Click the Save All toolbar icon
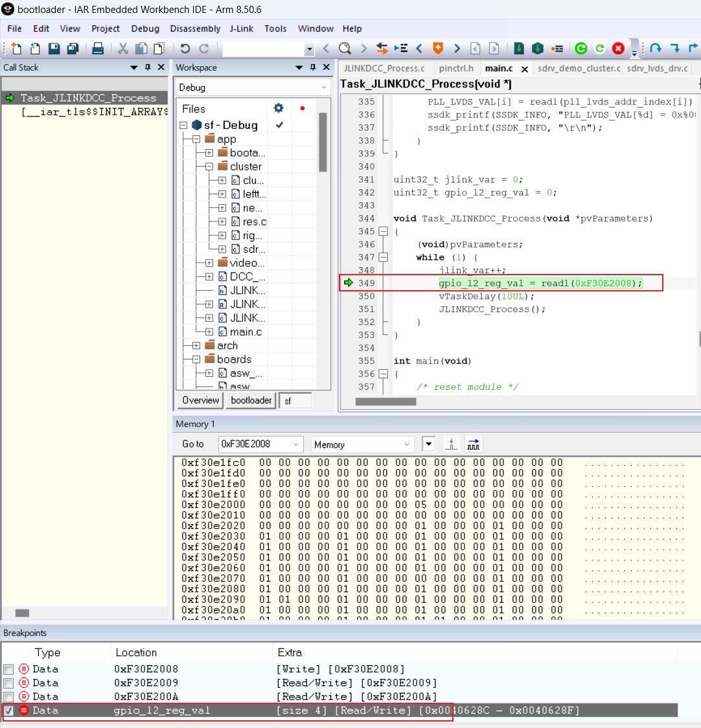The image size is (701, 728). (71, 48)
